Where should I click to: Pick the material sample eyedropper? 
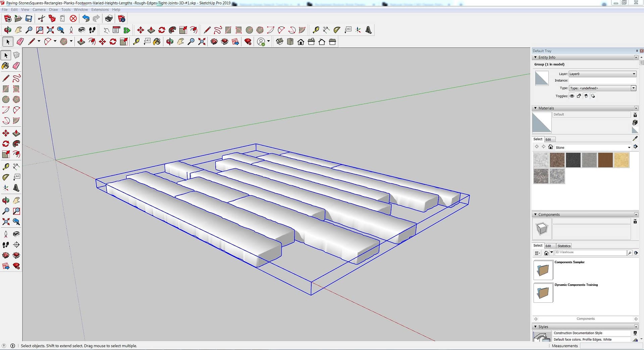[x=635, y=138]
